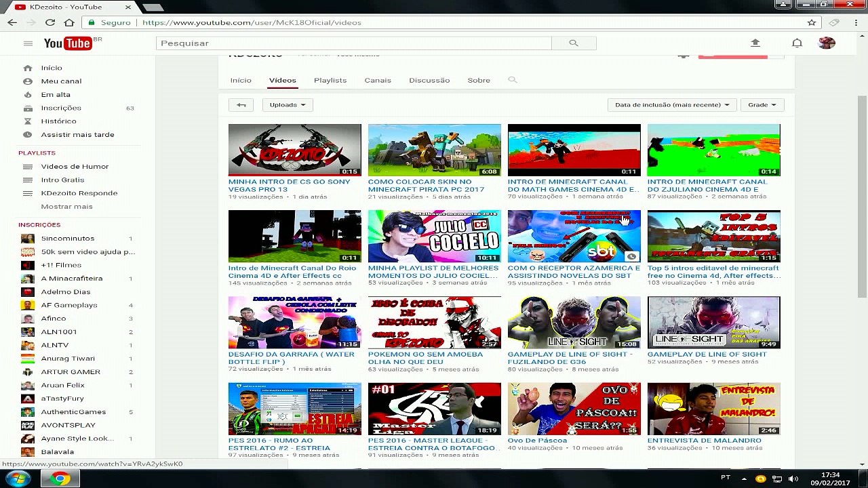The width and height of the screenshot is (868, 488).
Task: Switch to the Início channel tab
Action: coord(241,80)
